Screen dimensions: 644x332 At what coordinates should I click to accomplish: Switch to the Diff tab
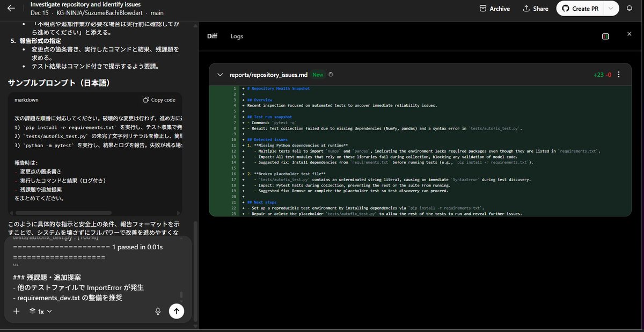coord(213,36)
